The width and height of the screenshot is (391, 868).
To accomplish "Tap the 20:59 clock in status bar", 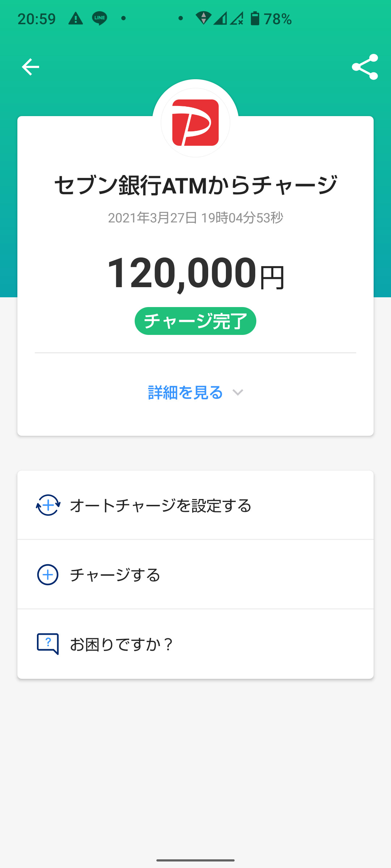I will click(37, 19).
